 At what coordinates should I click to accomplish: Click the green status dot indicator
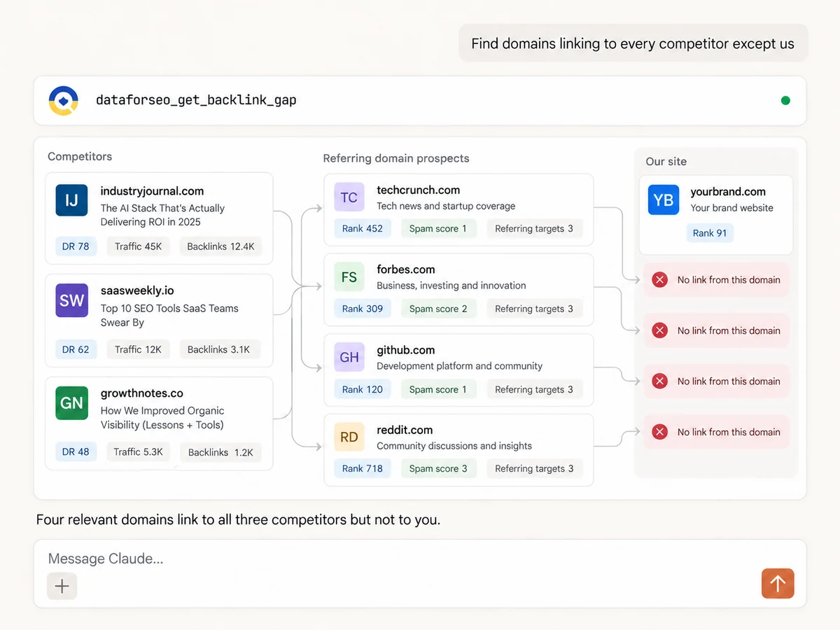click(x=785, y=101)
